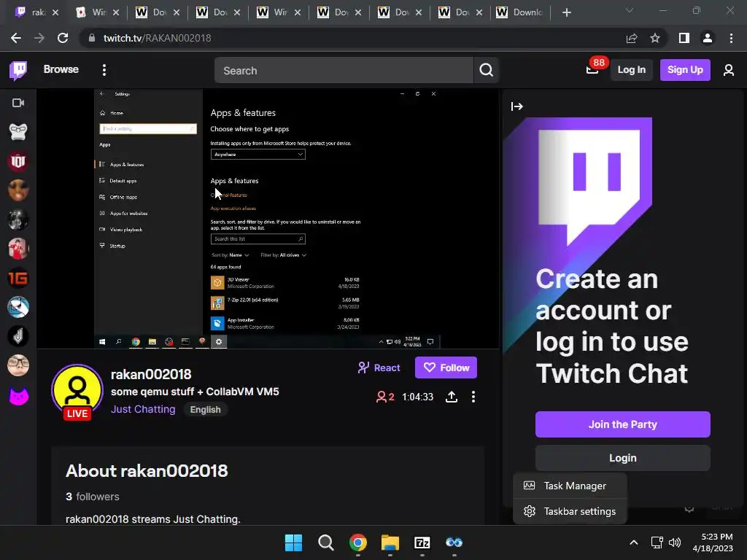This screenshot has height=560, width=747.
Task: Click the Chrome icon on taskbar
Action: (x=357, y=542)
